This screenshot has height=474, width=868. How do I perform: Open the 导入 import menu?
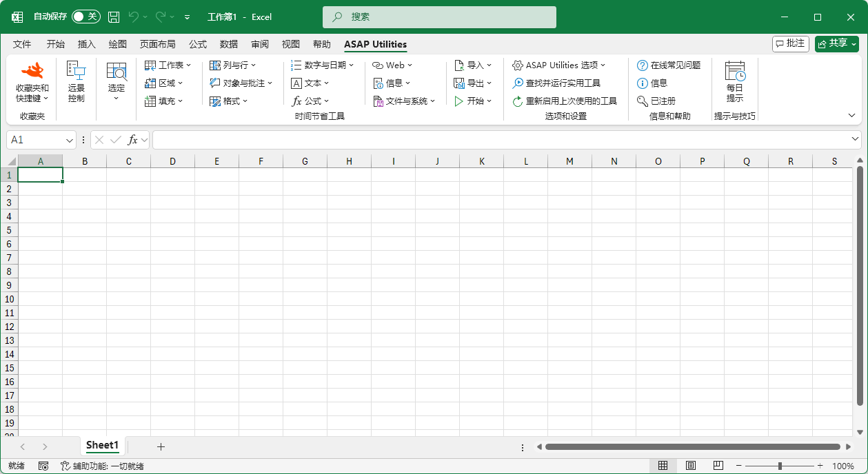pyautogui.click(x=472, y=65)
